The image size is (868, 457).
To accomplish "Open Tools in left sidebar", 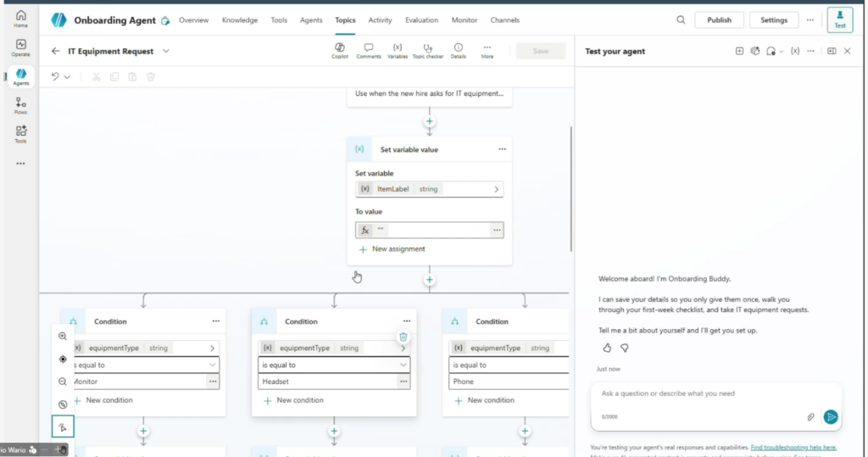I will coord(20,135).
